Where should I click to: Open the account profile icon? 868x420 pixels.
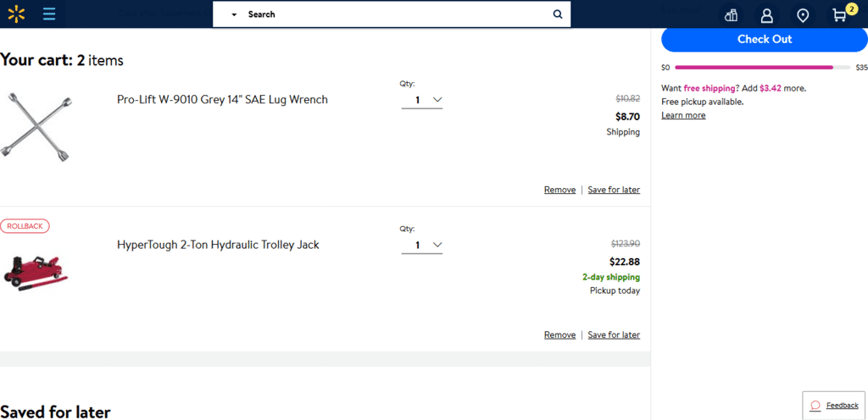click(766, 15)
